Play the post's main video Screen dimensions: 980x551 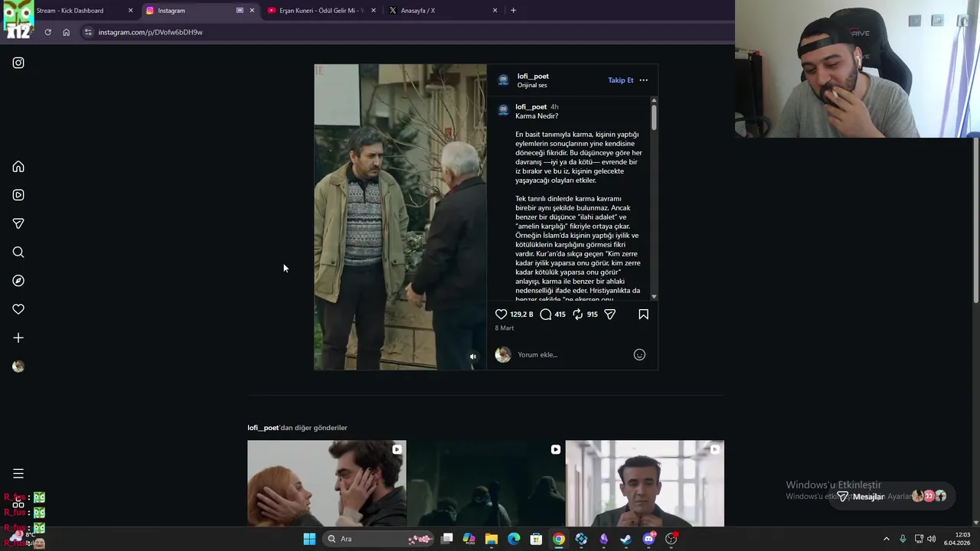coord(400,217)
